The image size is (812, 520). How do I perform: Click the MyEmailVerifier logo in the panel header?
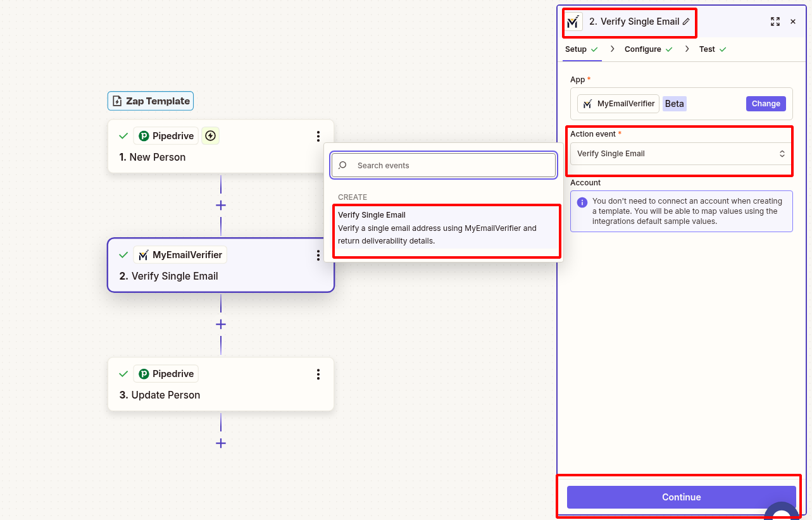(573, 22)
